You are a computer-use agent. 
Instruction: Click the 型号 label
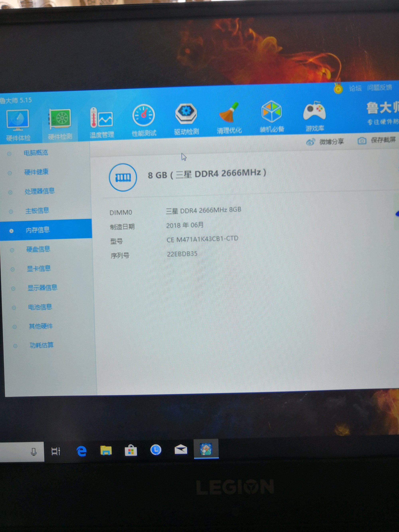point(116,241)
